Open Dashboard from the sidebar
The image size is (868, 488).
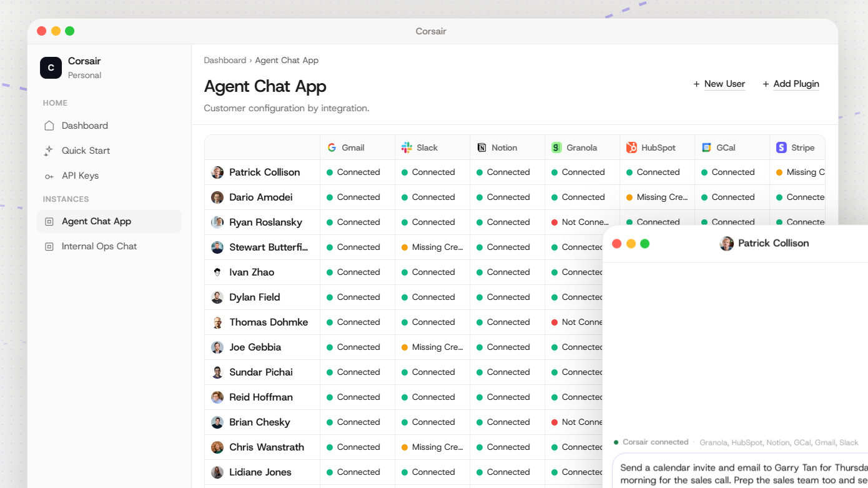[x=109, y=126]
